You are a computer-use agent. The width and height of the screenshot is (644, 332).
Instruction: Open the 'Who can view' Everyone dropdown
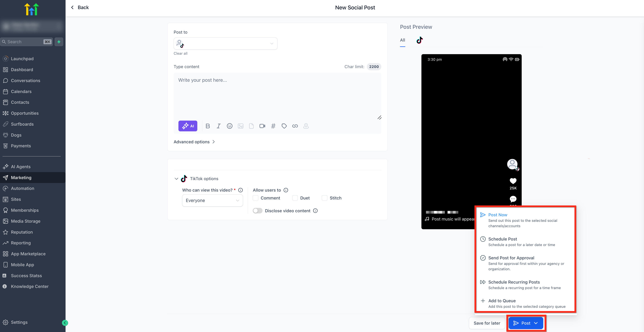[x=212, y=200]
